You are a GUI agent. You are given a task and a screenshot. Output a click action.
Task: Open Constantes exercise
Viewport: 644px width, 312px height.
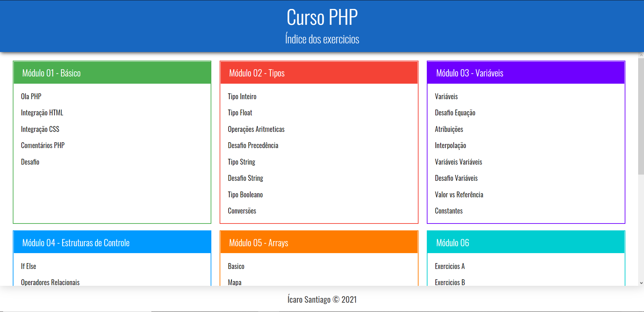pyautogui.click(x=449, y=211)
